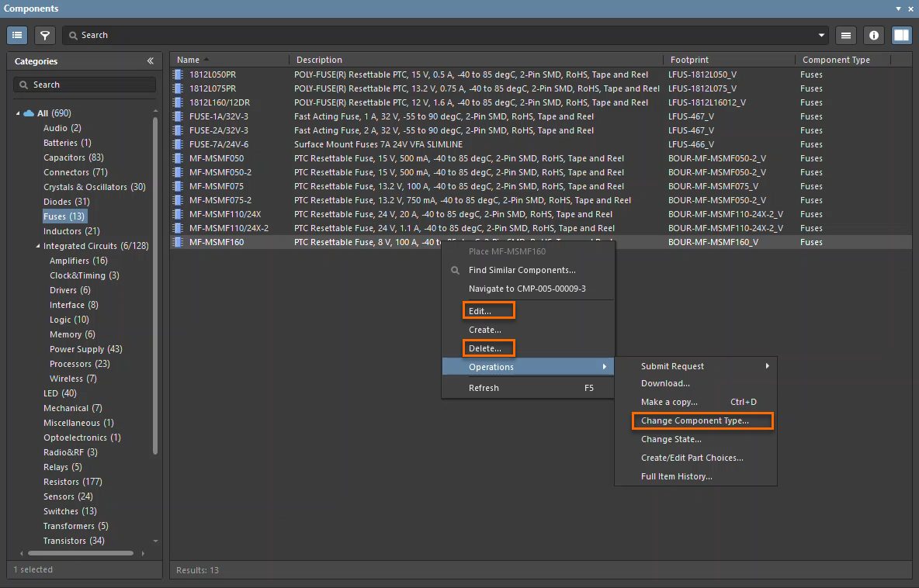Click the categories vertical scrollbar thumb
This screenshot has height=588, width=919.
(x=155, y=285)
